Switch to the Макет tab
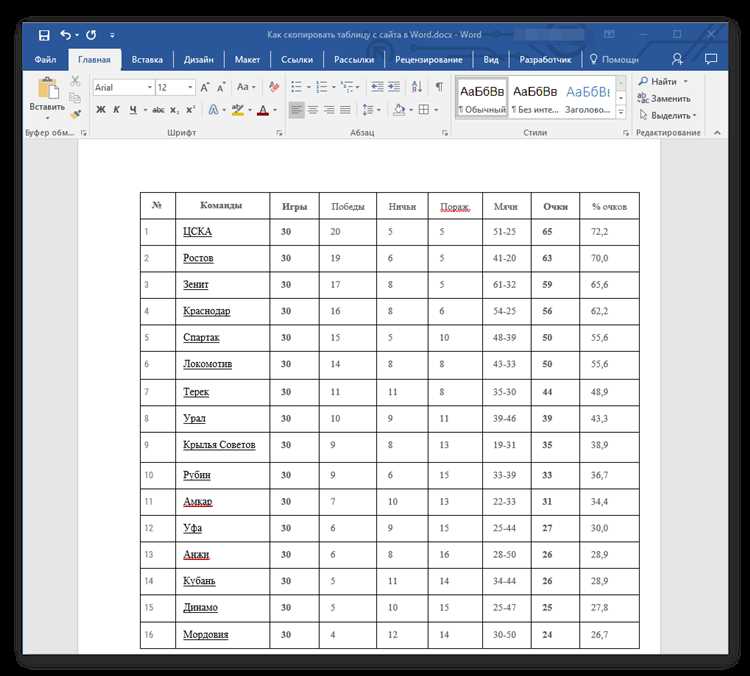Screen dimensions: 750x676 tap(247, 60)
